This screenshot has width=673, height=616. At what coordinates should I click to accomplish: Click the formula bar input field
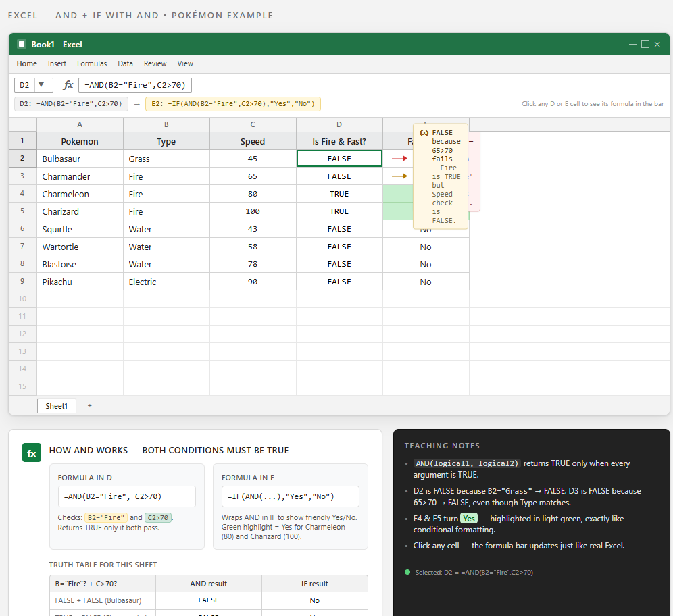(134, 85)
